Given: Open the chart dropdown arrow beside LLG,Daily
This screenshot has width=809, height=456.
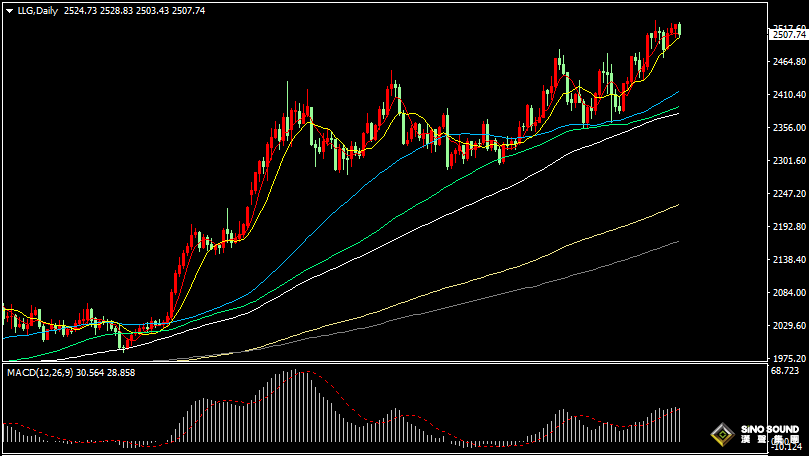Looking at the screenshot, I should pyautogui.click(x=9, y=10).
